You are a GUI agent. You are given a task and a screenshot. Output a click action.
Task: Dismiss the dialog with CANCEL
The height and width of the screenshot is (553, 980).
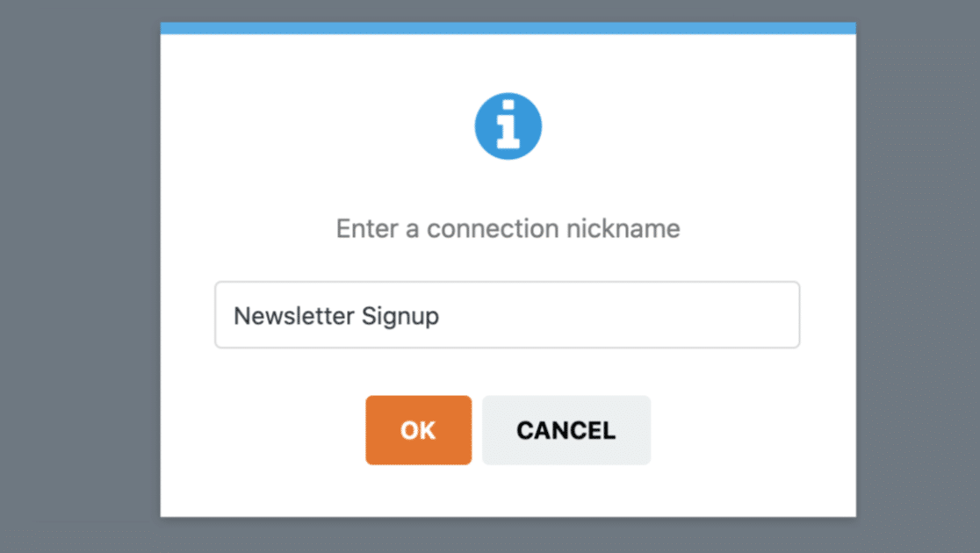[x=566, y=430]
